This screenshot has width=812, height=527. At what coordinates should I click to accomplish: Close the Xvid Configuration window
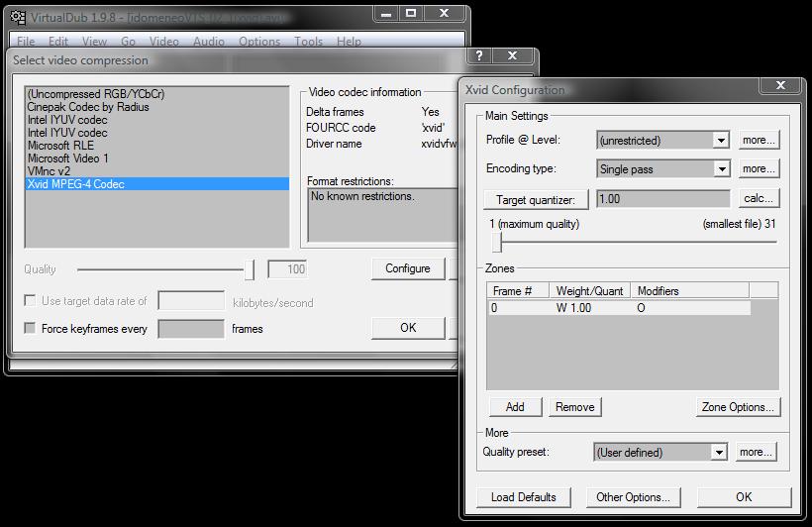(780, 85)
